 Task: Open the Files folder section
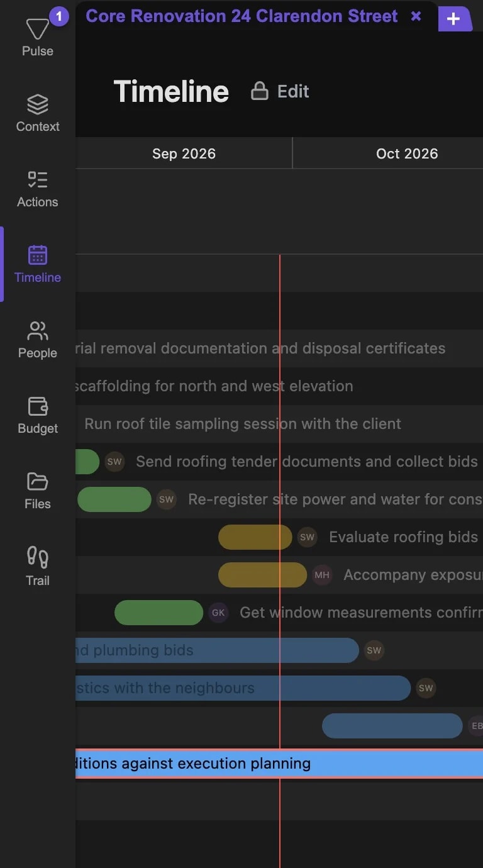pos(38,491)
